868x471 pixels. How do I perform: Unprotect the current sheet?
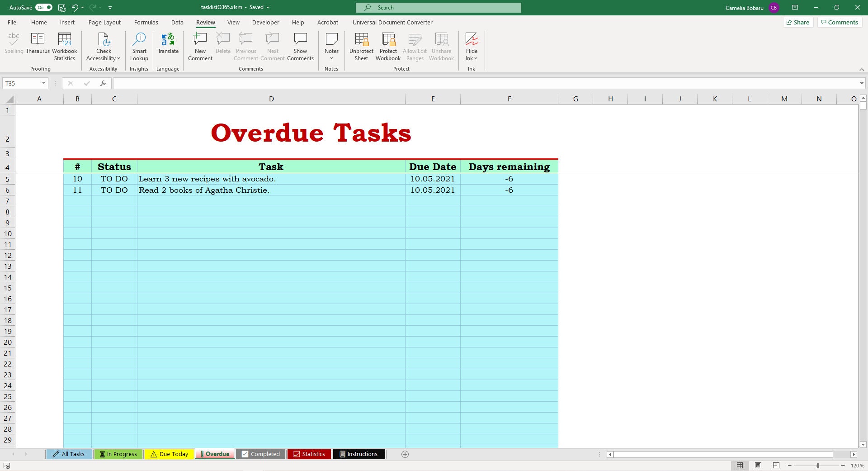(361, 45)
